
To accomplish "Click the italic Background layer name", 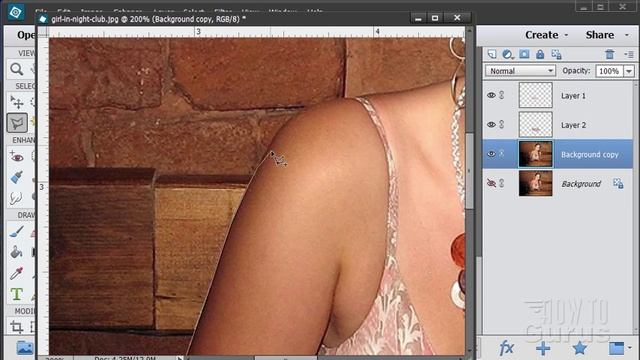I will (581, 184).
